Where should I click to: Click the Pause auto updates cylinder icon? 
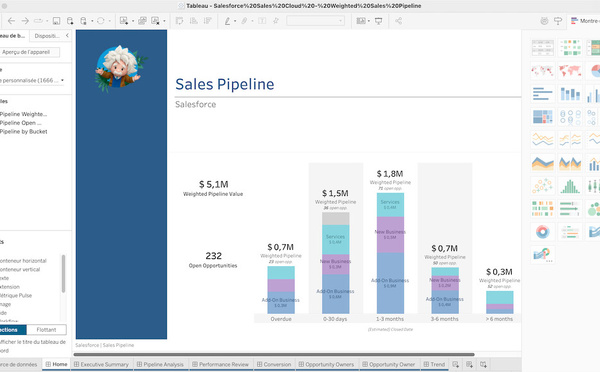pyautogui.click(x=83, y=21)
